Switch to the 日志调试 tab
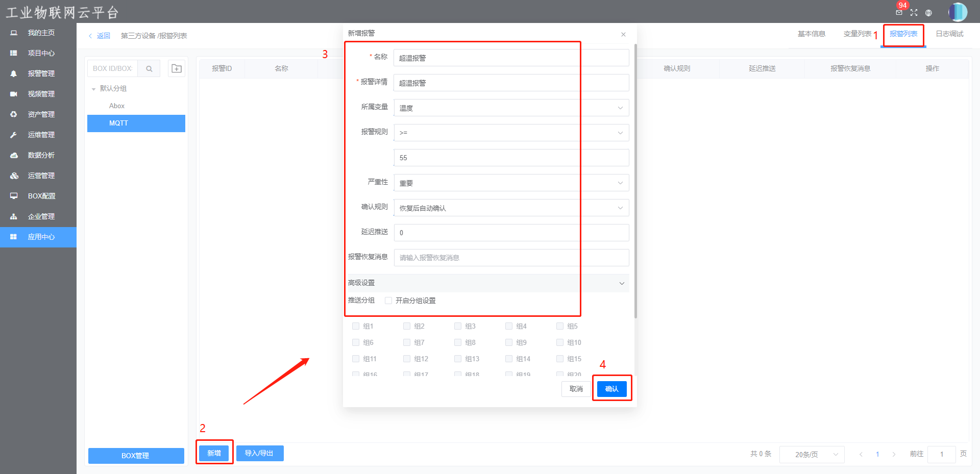Screen dimensions: 980x474 949,34
